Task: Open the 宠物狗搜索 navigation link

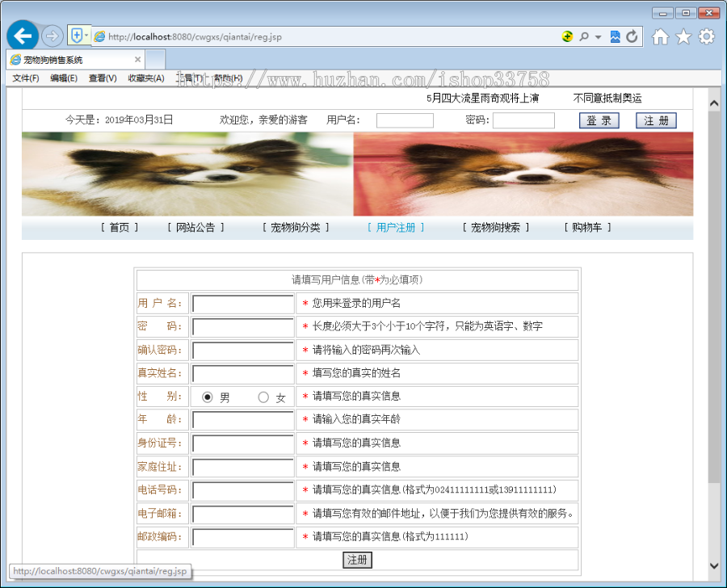Action: (x=496, y=227)
